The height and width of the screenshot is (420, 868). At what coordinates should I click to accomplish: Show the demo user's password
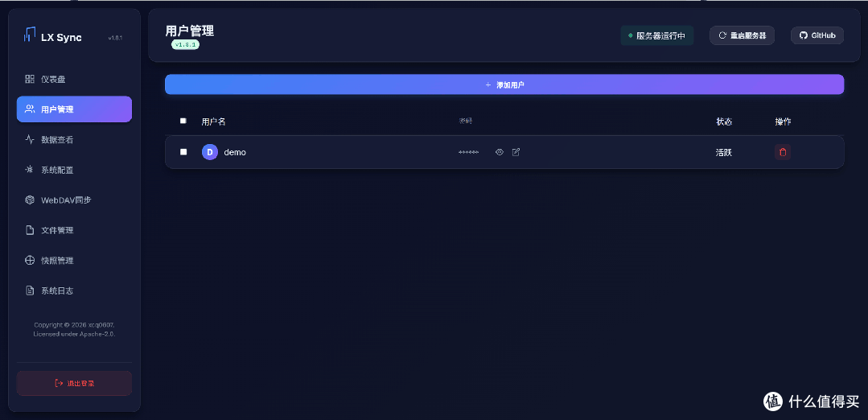tap(499, 152)
